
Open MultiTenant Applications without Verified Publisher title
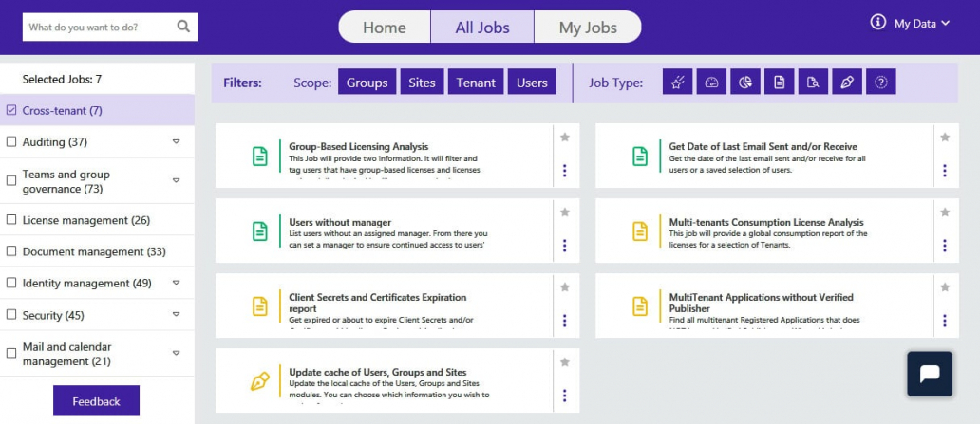(x=761, y=303)
